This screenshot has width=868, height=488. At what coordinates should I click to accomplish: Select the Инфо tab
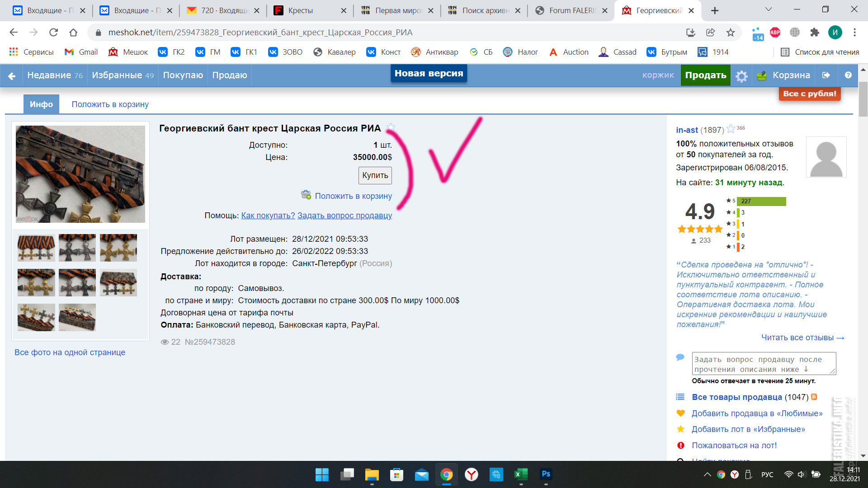(x=41, y=104)
